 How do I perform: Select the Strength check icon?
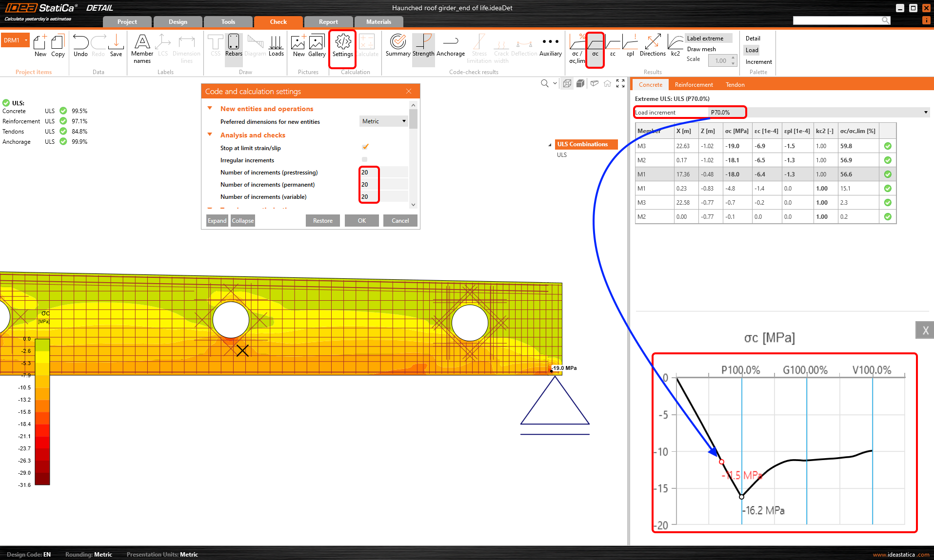423,46
